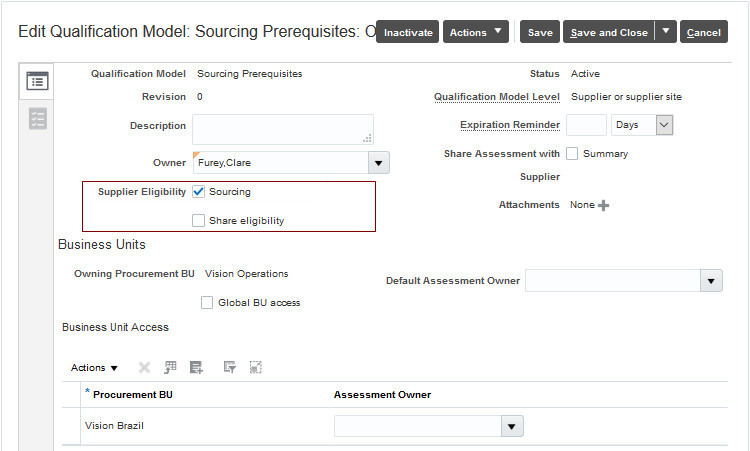750x451 pixels.
Task: Open the Default Assessment Owner dropdown
Action: tap(711, 281)
